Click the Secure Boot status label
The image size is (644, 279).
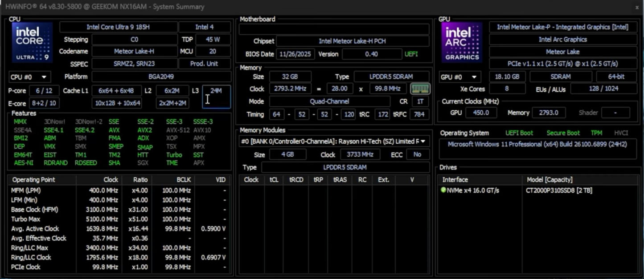coord(563,133)
